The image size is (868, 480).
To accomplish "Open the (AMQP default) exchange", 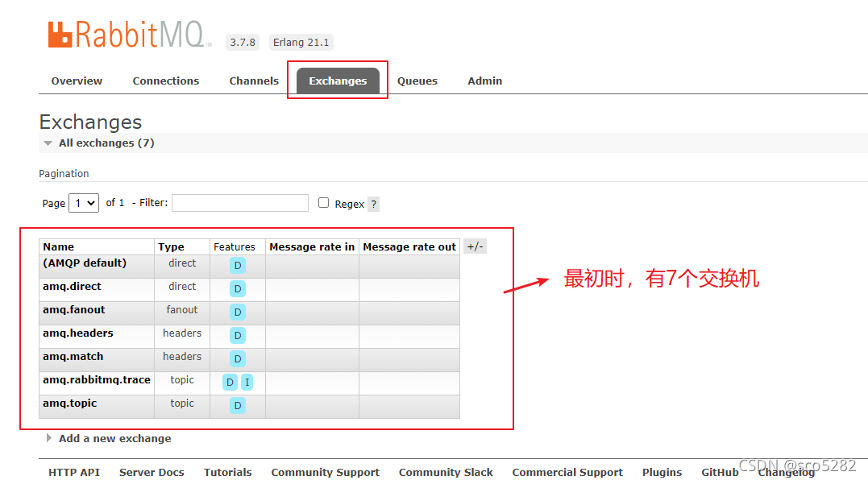I will tap(85, 263).
